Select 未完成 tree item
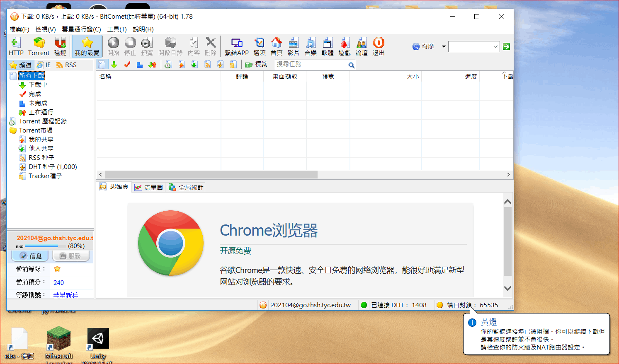 (x=38, y=103)
